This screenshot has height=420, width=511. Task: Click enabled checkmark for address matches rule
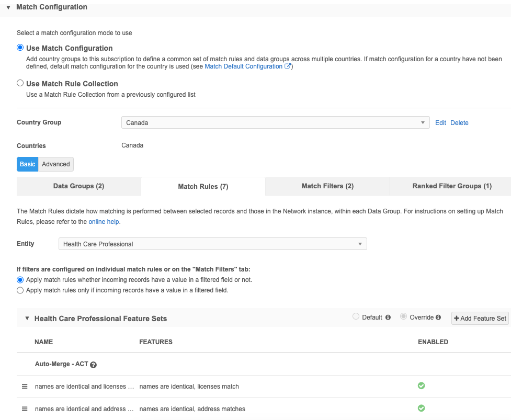(421, 408)
